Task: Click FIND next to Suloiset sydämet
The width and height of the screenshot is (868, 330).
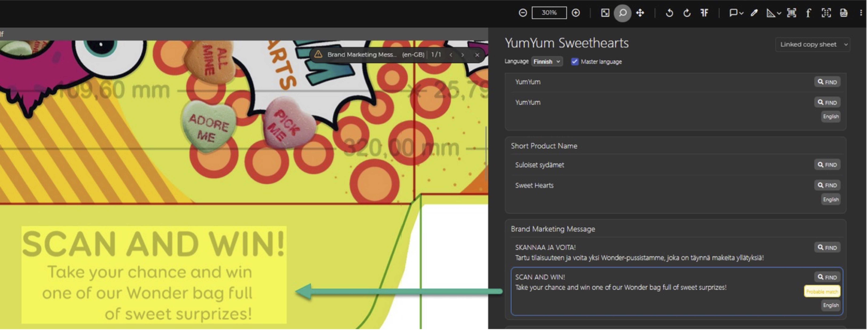Action: click(827, 165)
